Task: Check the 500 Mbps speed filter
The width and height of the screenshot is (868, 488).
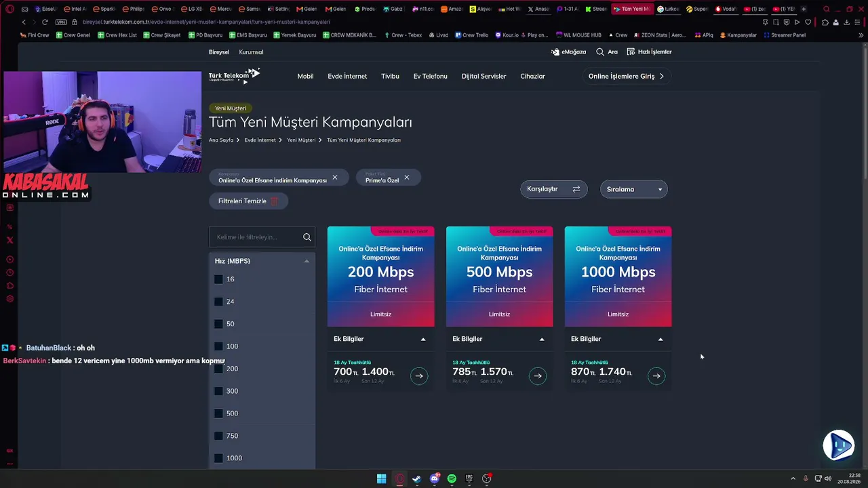Action: coord(218,413)
